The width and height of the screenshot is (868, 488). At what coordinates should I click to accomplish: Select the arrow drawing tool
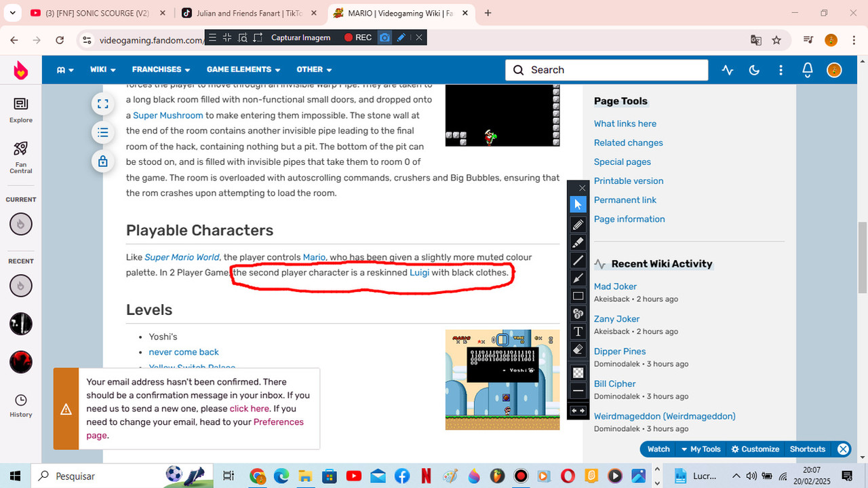coord(578,278)
